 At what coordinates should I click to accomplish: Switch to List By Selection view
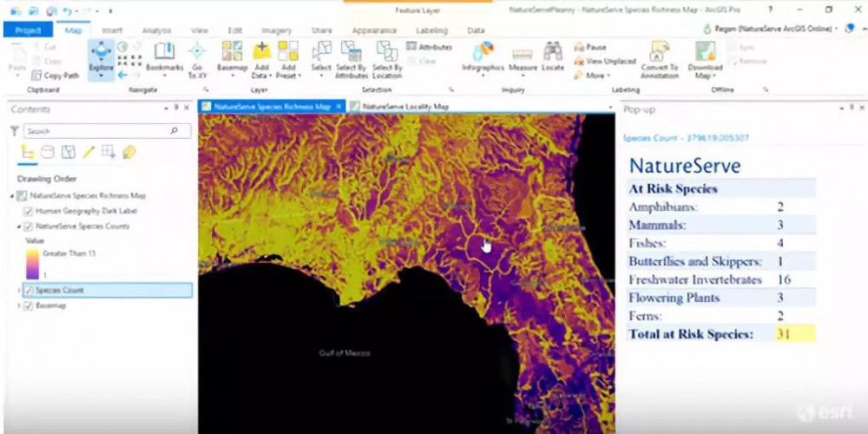[x=68, y=152]
